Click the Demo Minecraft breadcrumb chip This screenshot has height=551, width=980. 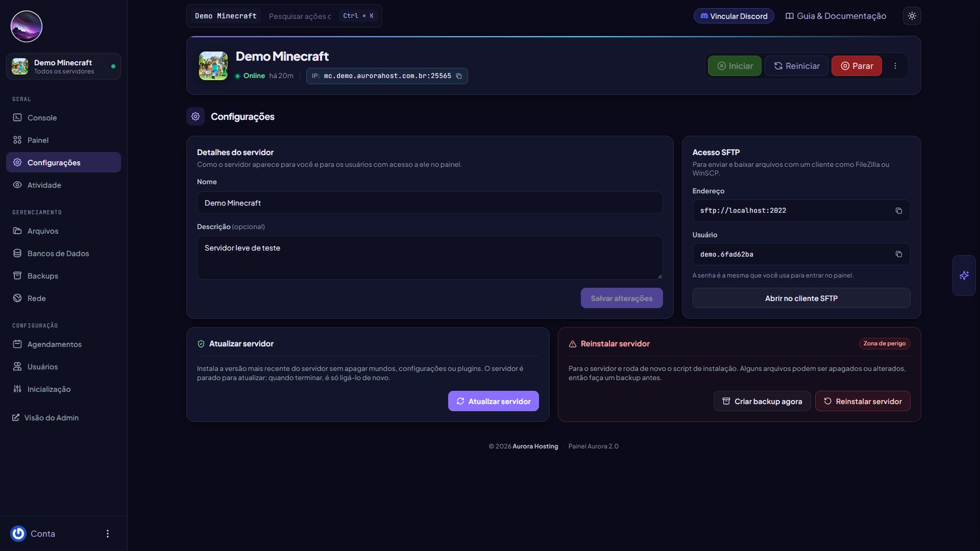pos(225,16)
